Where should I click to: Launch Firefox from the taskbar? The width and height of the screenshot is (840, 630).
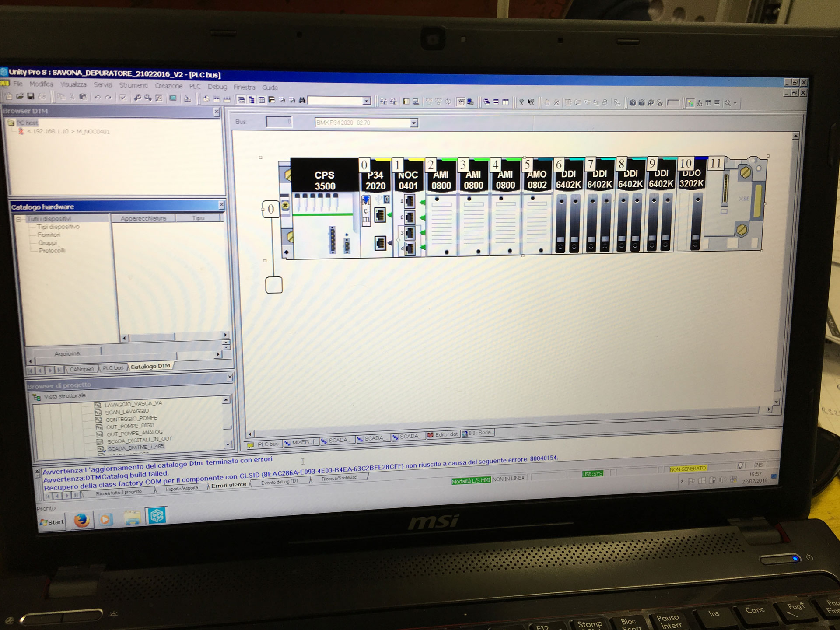point(81,520)
